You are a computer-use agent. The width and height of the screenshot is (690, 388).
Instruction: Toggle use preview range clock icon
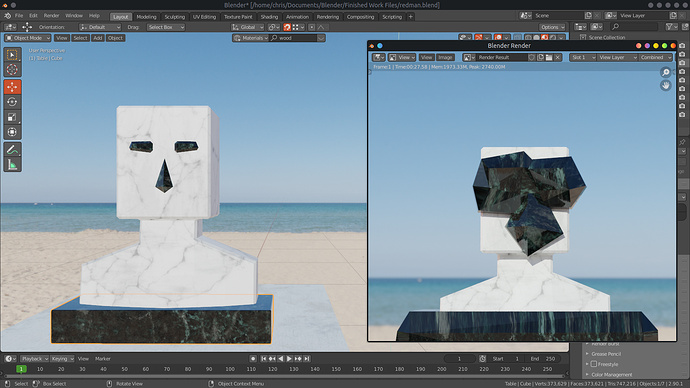pos(482,359)
